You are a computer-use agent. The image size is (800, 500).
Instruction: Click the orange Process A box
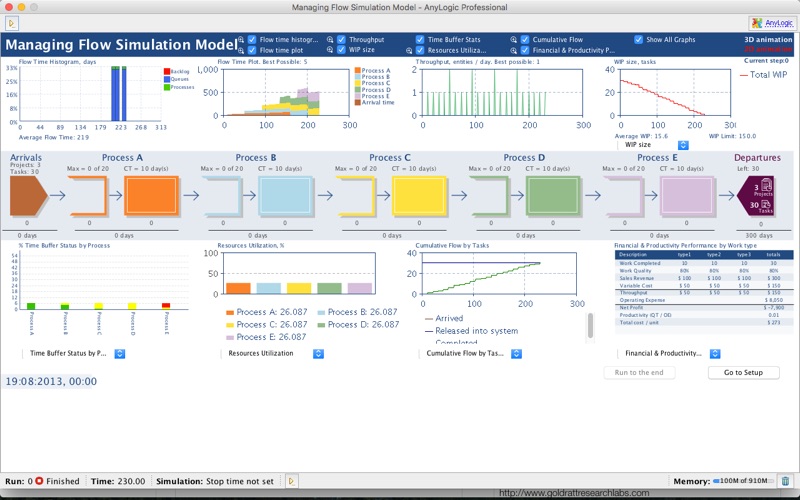(x=152, y=195)
